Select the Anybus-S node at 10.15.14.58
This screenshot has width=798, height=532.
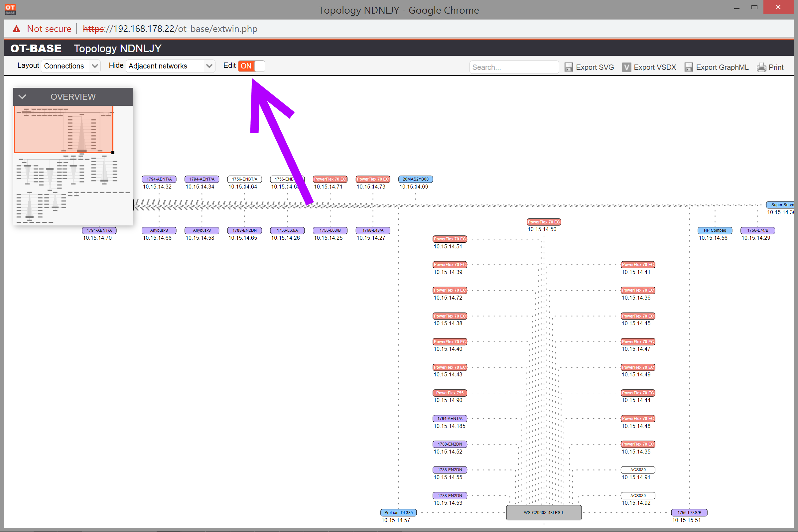point(201,230)
